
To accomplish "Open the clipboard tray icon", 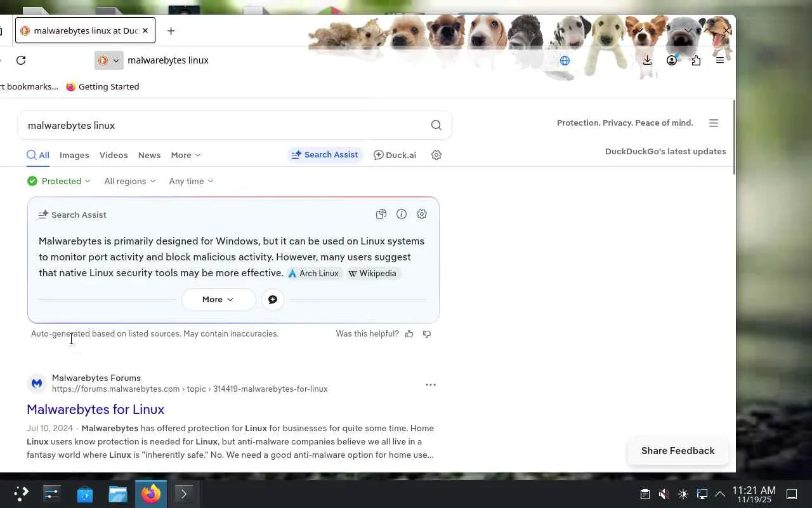I will coord(645,494).
